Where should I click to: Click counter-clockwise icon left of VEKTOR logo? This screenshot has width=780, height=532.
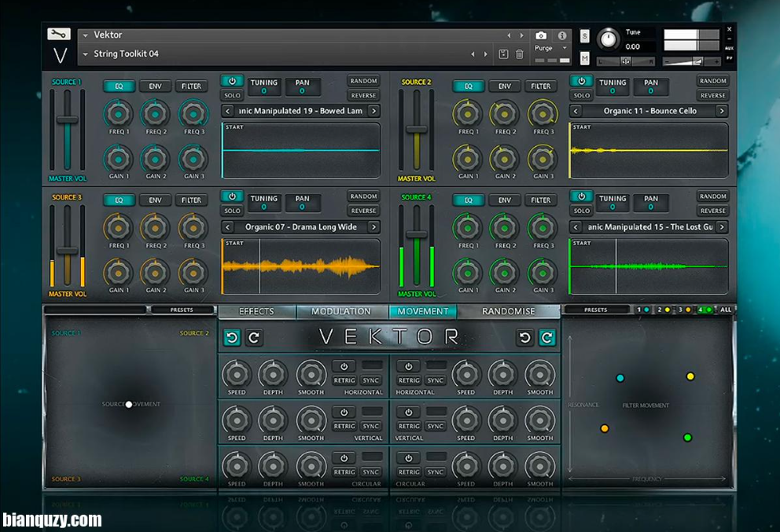tap(232, 338)
